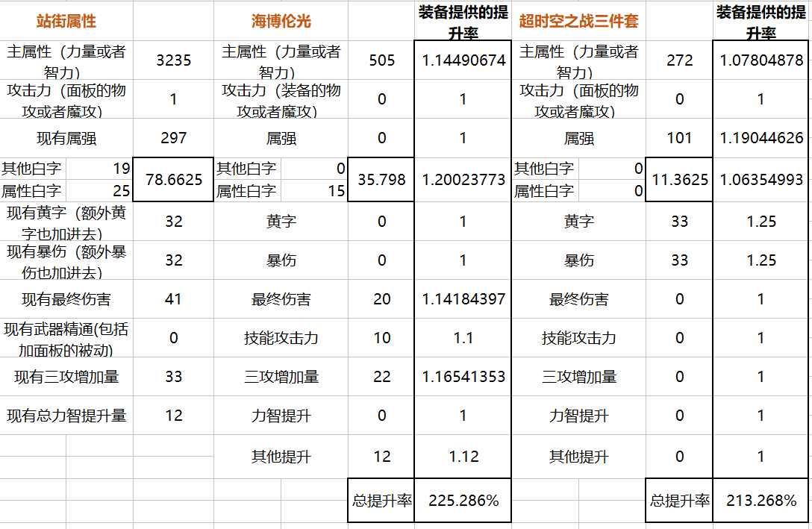
Task: Select the cell showing 1.16541353
Action: tap(463, 377)
